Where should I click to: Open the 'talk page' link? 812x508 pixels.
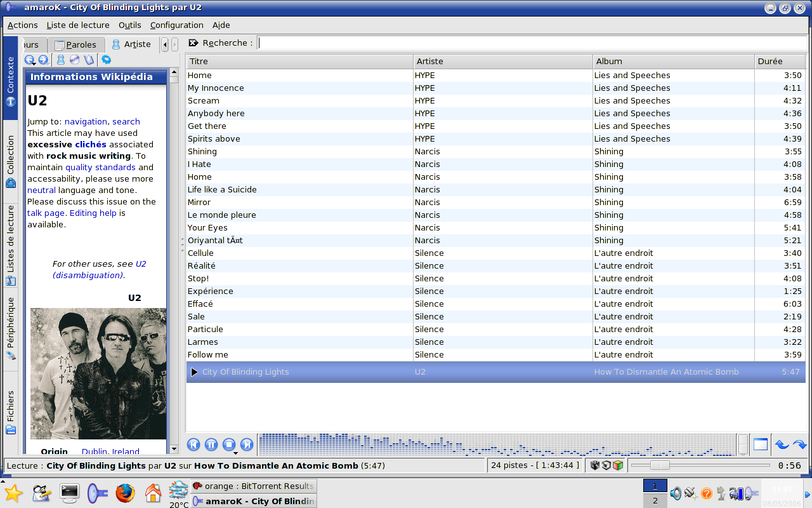pos(46,213)
